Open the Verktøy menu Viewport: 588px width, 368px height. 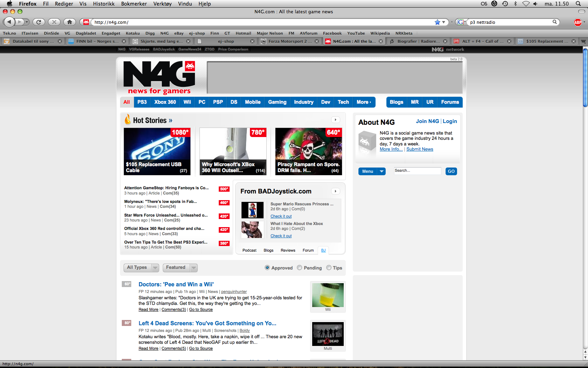pyautogui.click(x=162, y=4)
